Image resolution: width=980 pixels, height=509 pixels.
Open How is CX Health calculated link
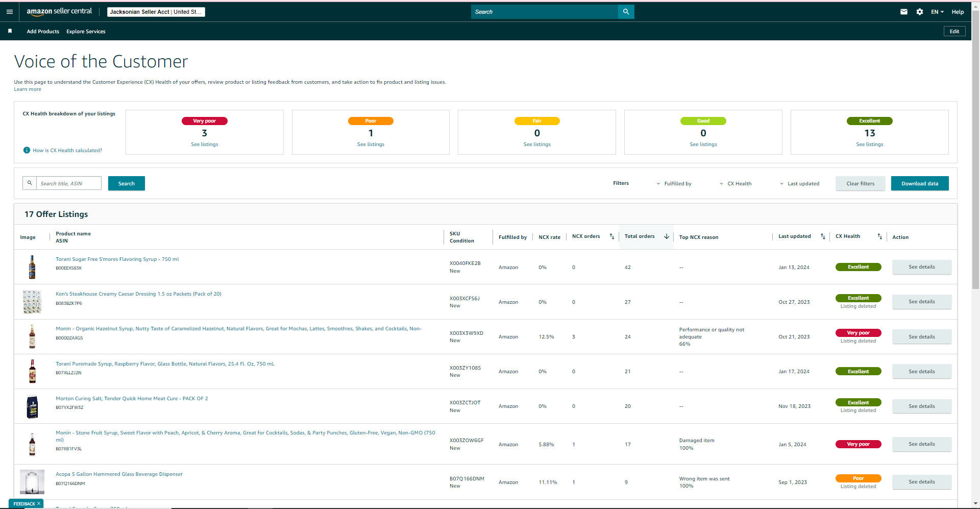(x=67, y=151)
